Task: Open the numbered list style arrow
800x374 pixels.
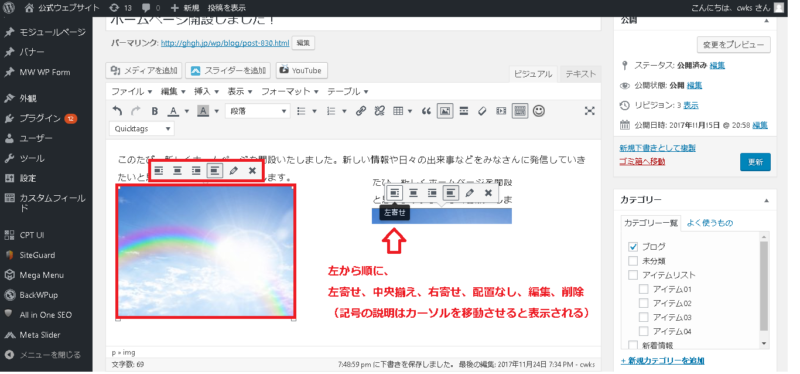Action: (x=344, y=111)
